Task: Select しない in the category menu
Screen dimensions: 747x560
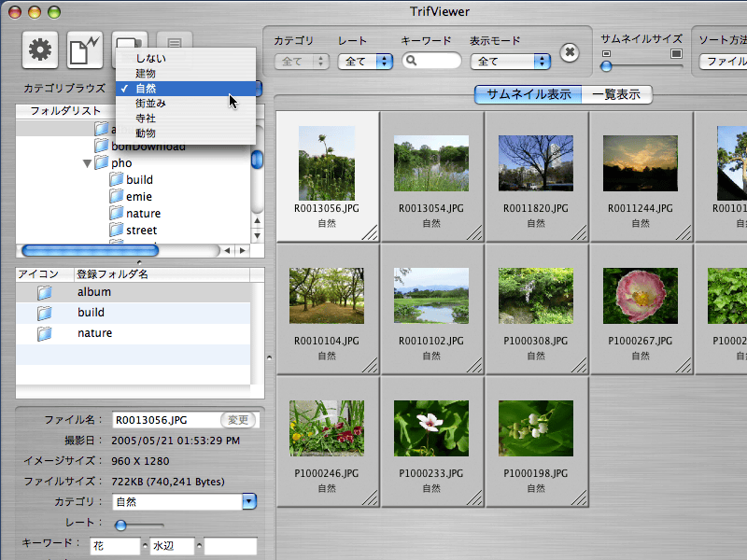Action: [186, 58]
